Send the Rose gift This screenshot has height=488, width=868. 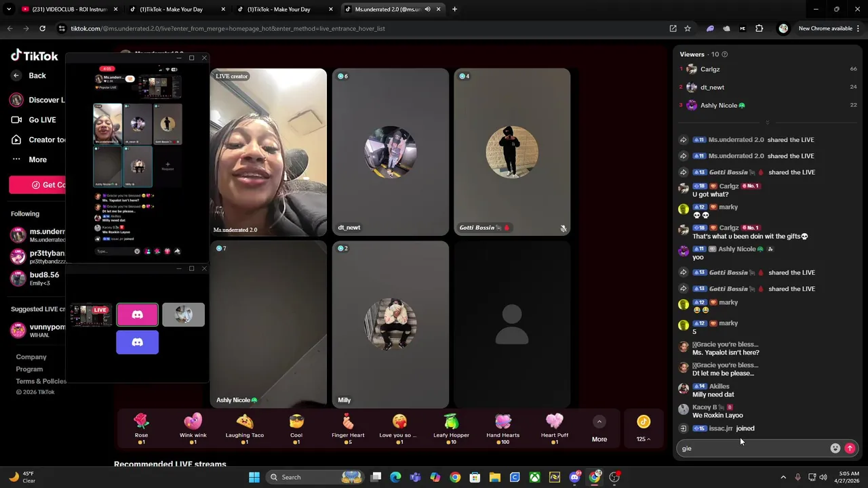141,428
